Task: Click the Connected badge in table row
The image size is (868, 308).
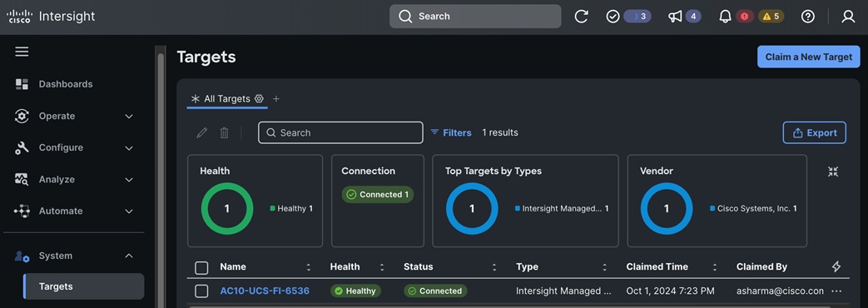Action: pos(435,291)
